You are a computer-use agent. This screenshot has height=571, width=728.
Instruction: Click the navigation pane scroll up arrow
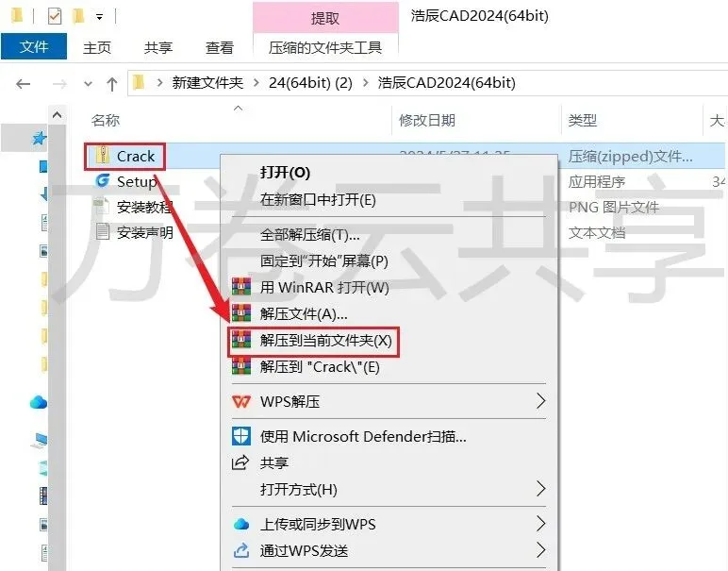coord(58,114)
